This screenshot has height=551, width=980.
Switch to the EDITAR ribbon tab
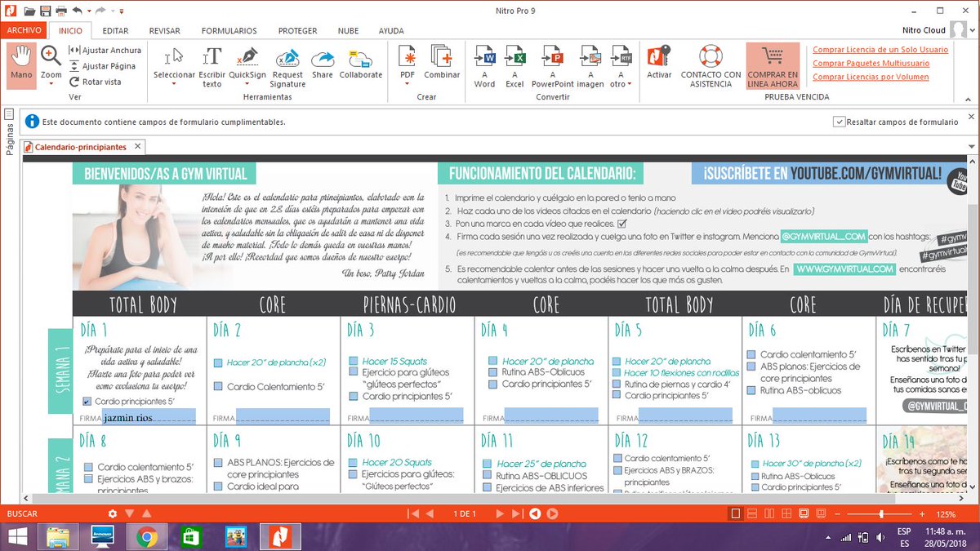point(116,30)
